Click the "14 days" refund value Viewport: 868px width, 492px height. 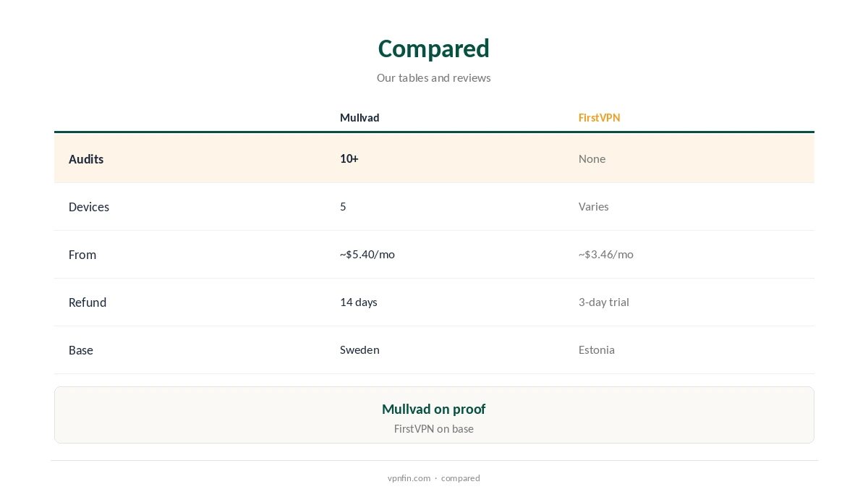pyautogui.click(x=359, y=302)
